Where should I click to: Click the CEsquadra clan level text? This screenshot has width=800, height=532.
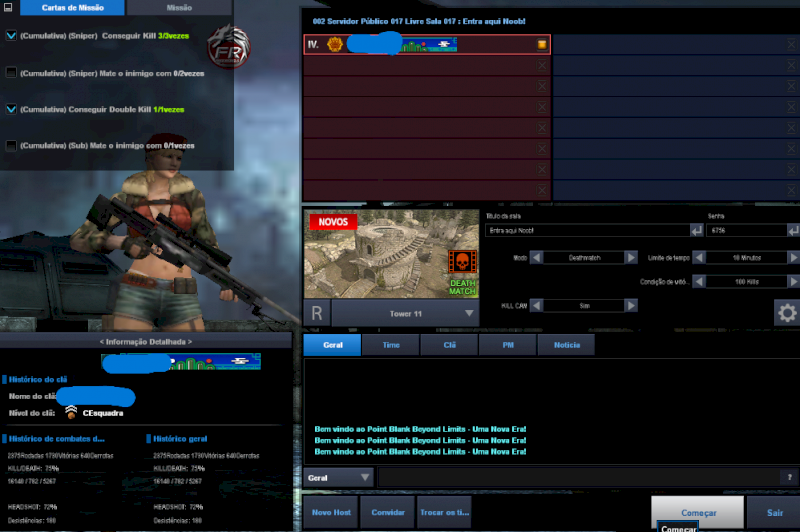point(103,413)
